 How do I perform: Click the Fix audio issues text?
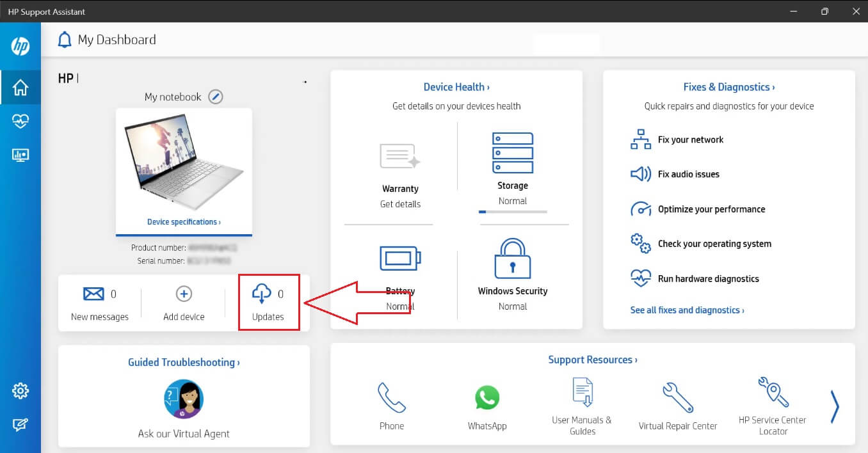[x=689, y=174]
